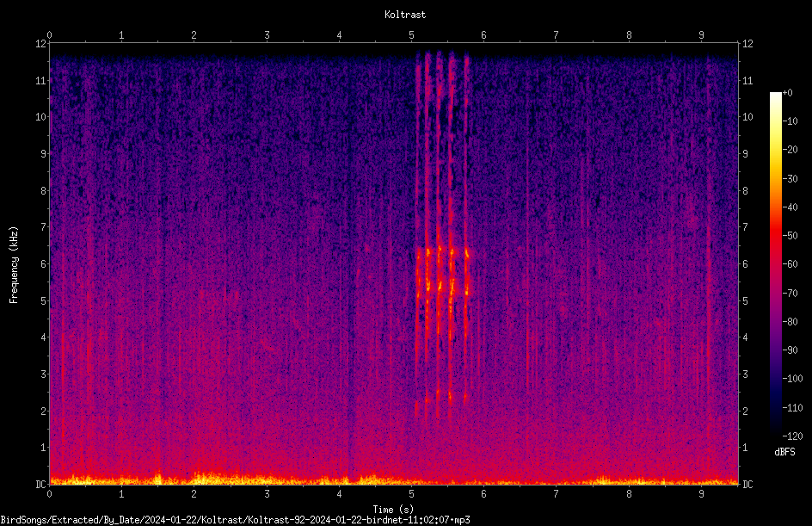Click the 7 second tick on top axis
This screenshot has width=812, height=526.
tap(556, 34)
